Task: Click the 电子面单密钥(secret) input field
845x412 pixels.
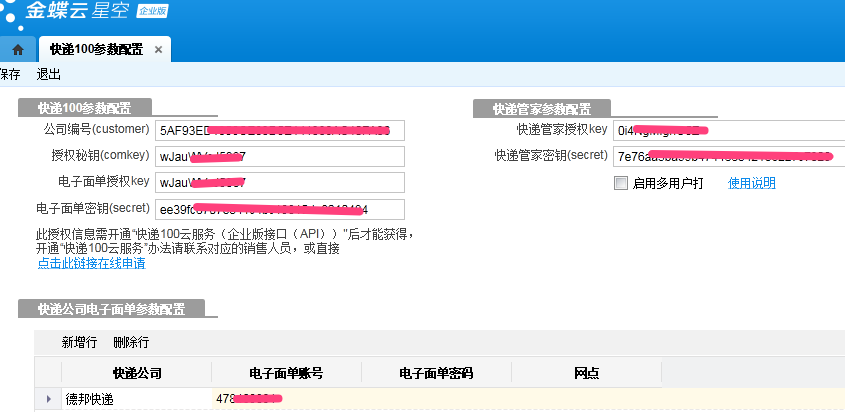Action: (279, 208)
